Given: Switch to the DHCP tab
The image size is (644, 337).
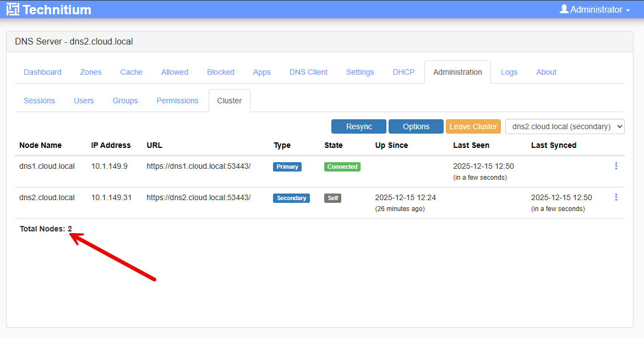Looking at the screenshot, I should coord(403,72).
